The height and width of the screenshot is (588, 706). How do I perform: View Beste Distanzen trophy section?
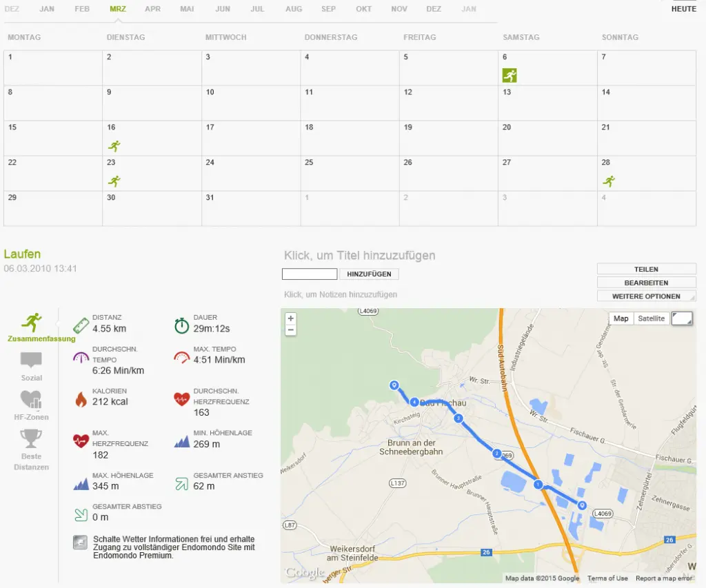pos(31,439)
